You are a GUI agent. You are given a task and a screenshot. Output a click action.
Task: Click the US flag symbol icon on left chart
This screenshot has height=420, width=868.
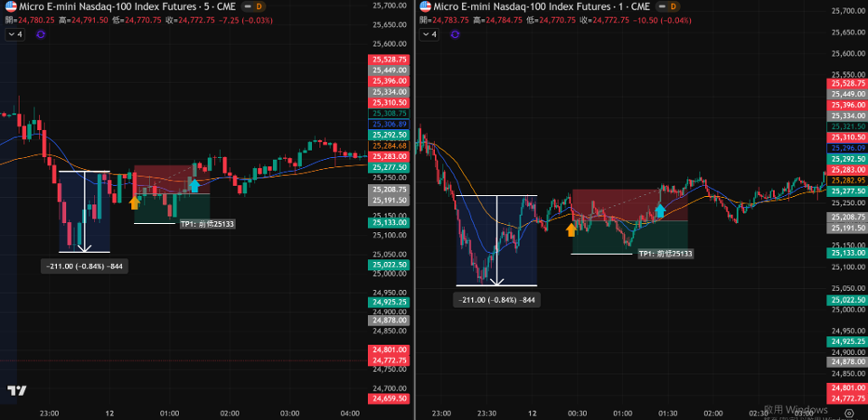point(11,6)
